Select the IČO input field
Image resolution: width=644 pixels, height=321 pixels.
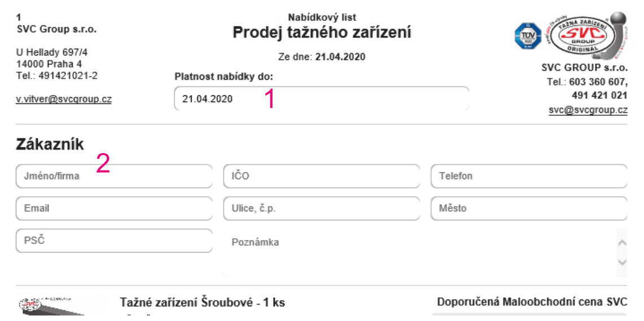coord(322,176)
